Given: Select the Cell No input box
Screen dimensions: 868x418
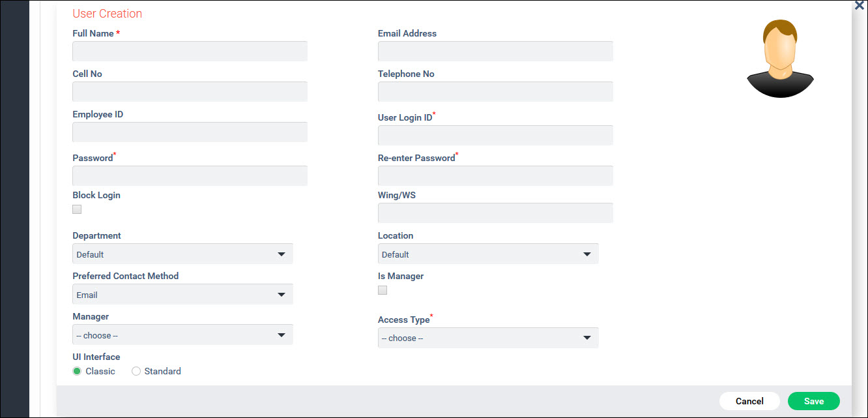Looking at the screenshot, I should [x=190, y=92].
